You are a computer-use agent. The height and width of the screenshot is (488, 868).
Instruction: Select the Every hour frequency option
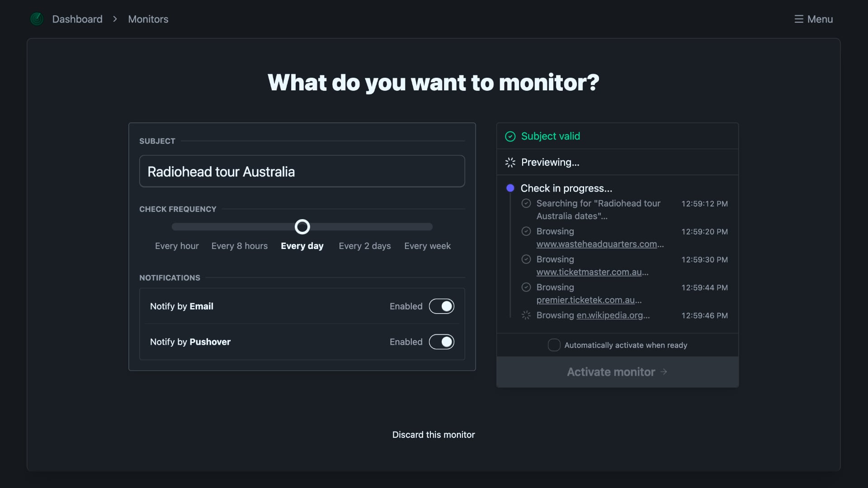coord(176,246)
